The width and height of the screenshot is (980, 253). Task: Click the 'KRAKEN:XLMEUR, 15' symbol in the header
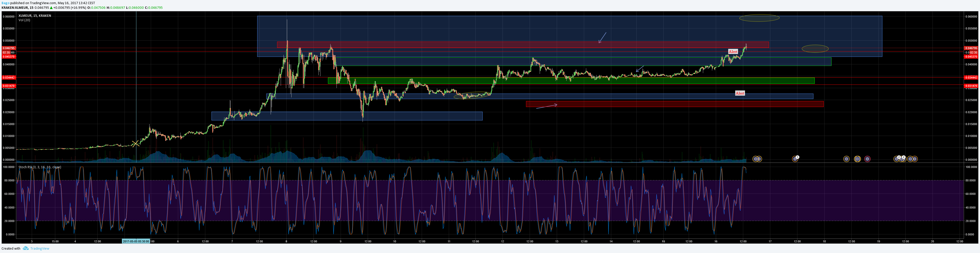click(18, 7)
